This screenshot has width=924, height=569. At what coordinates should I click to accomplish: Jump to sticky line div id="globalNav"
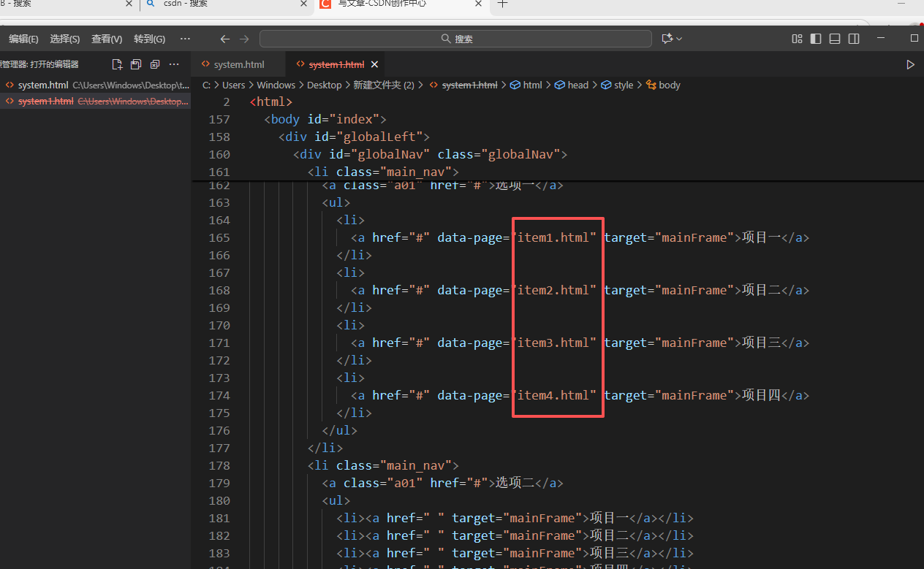point(431,154)
